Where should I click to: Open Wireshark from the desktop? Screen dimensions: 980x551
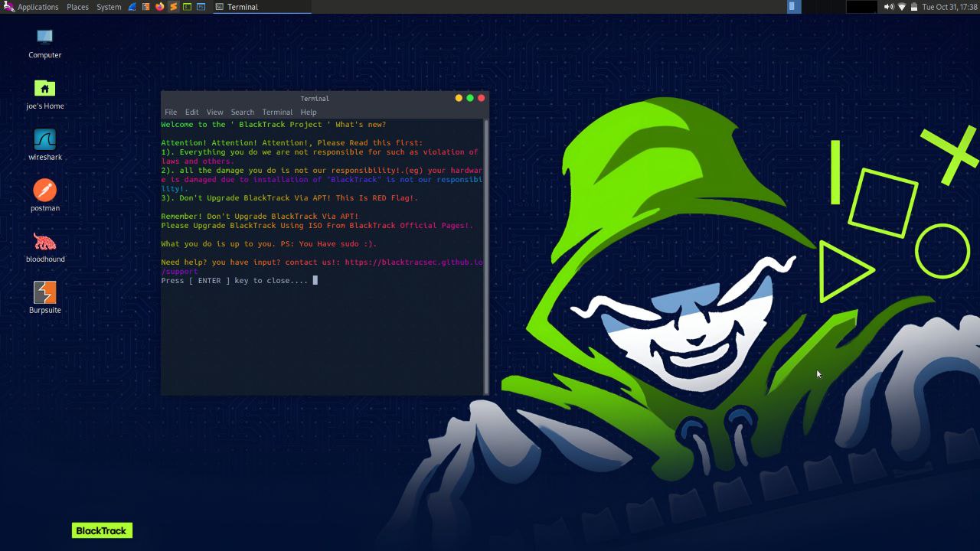[x=44, y=140]
